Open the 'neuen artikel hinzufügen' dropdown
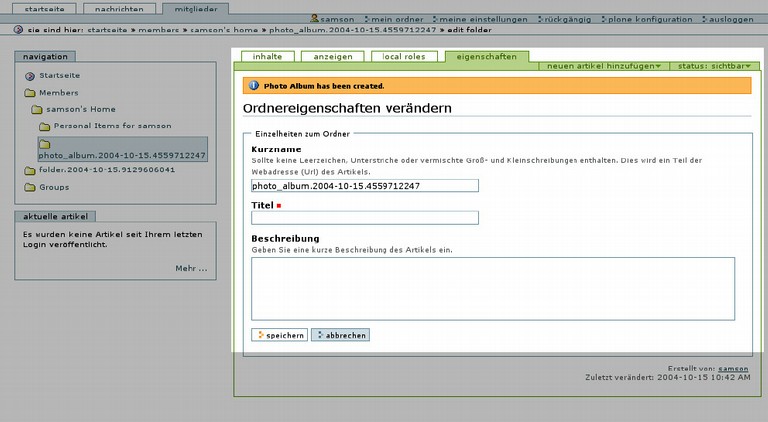Viewport: 768px width, 422px height. 605,66
